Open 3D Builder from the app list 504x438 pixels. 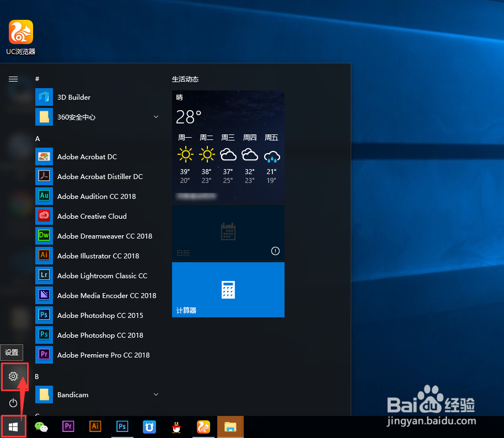coord(75,97)
